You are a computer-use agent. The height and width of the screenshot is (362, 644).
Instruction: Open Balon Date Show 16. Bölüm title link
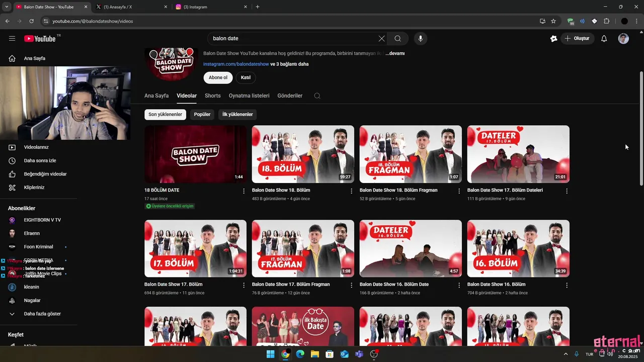pyautogui.click(x=496, y=284)
